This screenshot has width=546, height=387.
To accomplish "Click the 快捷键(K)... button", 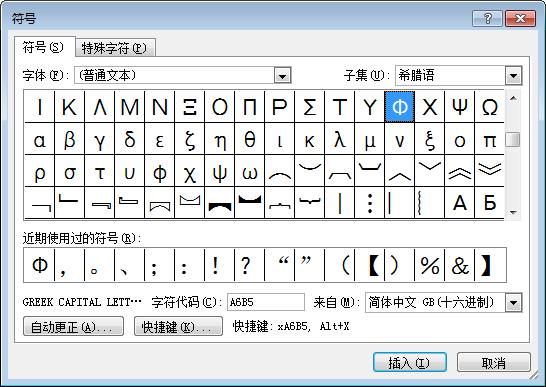I will click(x=178, y=326).
